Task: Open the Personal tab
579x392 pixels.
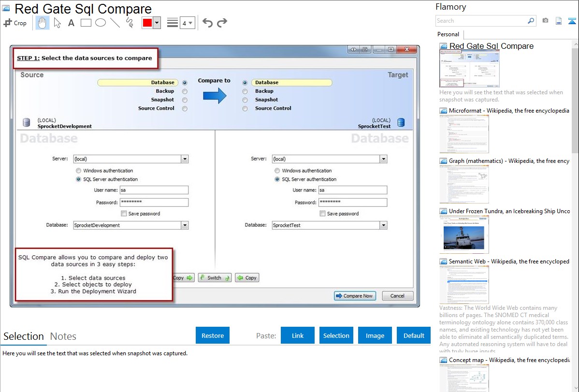Action: [x=449, y=34]
